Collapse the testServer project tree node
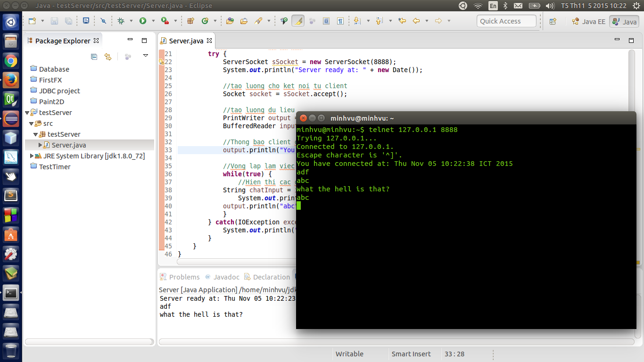Image resolution: width=644 pixels, height=362 pixels. coord(27,113)
